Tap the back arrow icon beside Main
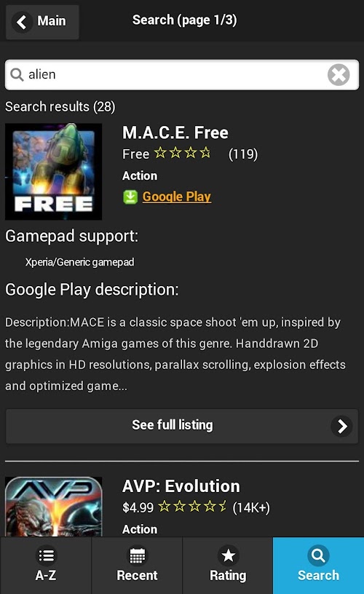364x594 pixels. tap(22, 22)
